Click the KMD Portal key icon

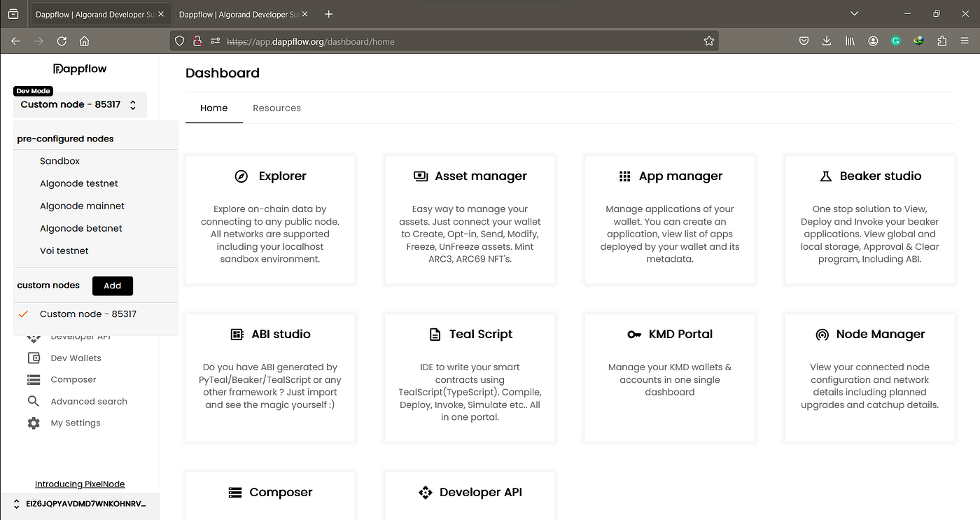pyautogui.click(x=635, y=335)
